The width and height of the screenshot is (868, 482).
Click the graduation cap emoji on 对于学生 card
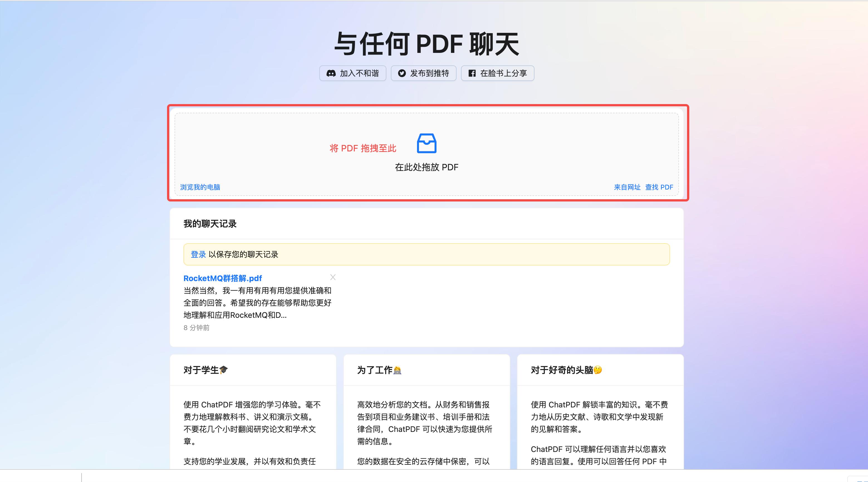[x=223, y=370]
